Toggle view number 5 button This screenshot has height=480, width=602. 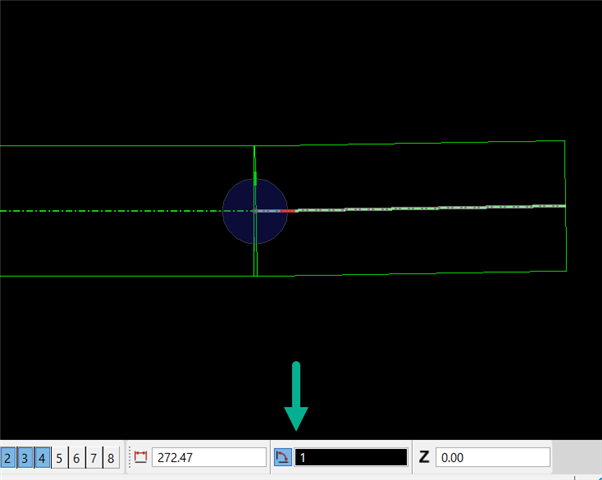(x=59, y=458)
